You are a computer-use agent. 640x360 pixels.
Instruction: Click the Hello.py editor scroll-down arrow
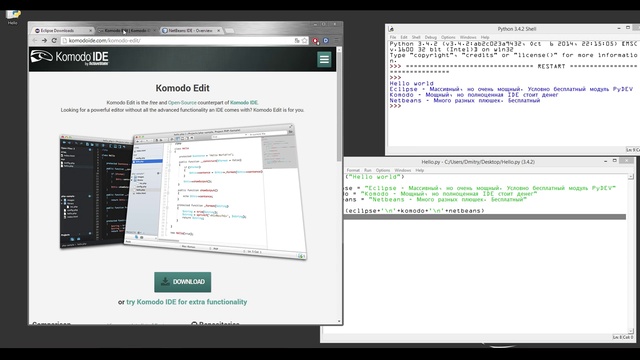point(631,331)
